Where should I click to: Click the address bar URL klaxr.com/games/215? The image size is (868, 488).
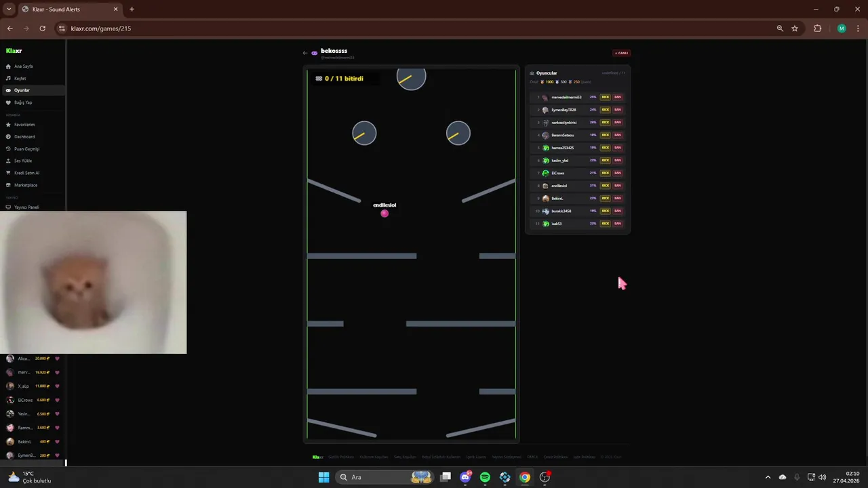(101, 28)
